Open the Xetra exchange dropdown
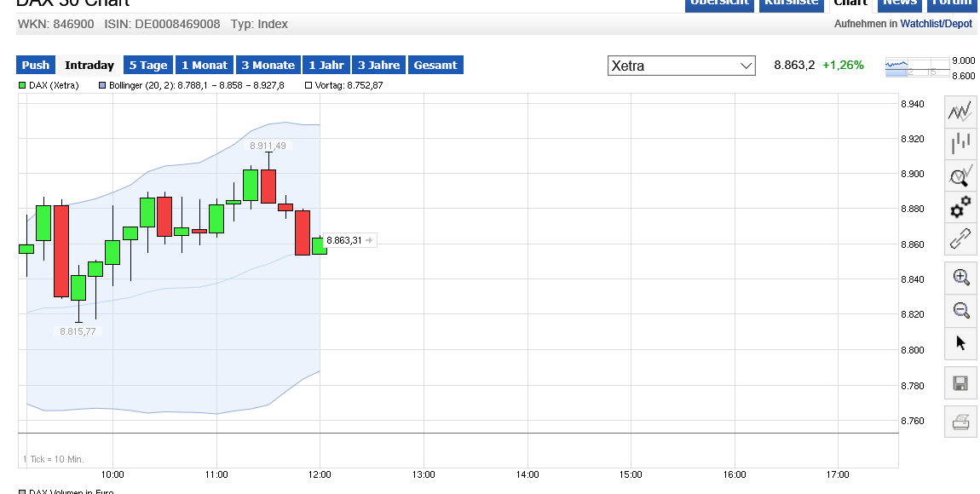980x494 pixels. pos(681,66)
